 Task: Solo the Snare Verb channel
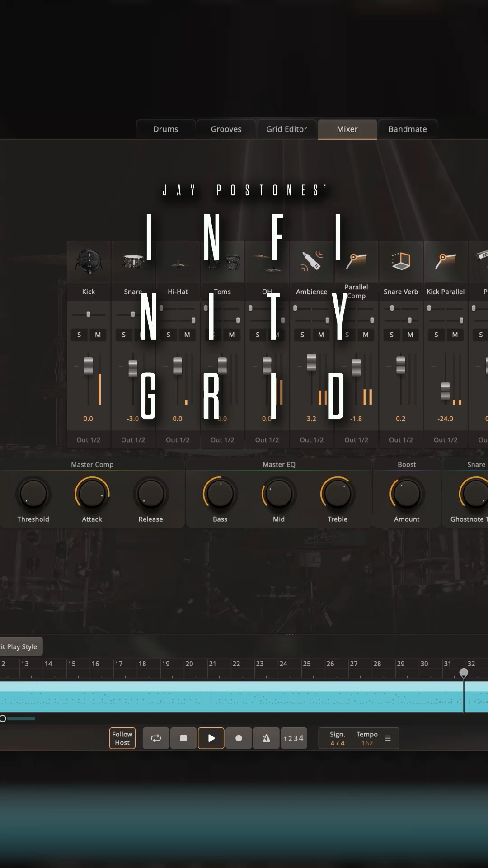click(x=392, y=335)
